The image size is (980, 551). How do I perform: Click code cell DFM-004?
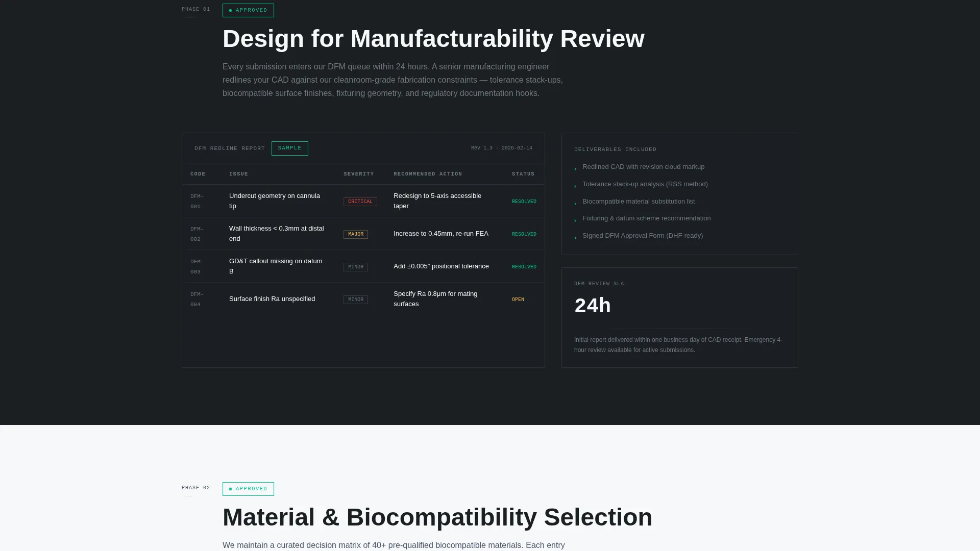(197, 299)
